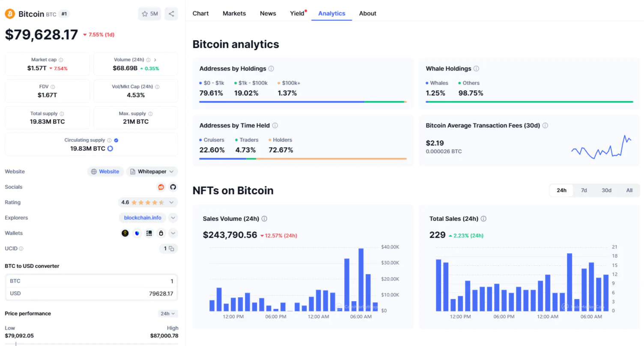Select the 7d NFT time range
This screenshot has height=346, width=644.
584,190
